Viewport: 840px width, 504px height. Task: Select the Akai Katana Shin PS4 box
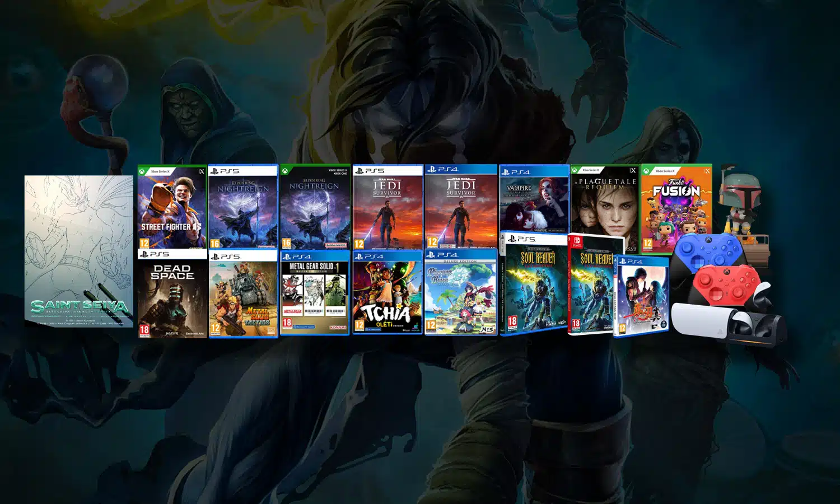point(641,297)
